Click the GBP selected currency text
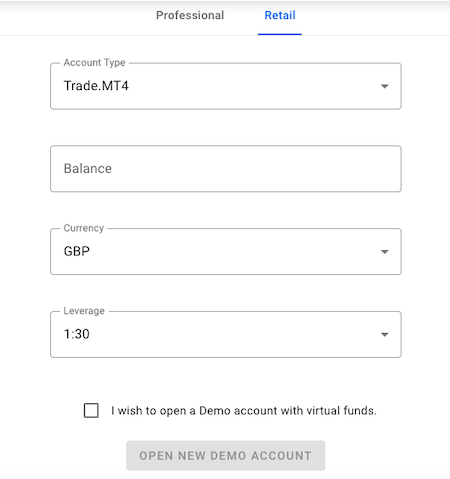The image size is (450, 479). [x=77, y=251]
